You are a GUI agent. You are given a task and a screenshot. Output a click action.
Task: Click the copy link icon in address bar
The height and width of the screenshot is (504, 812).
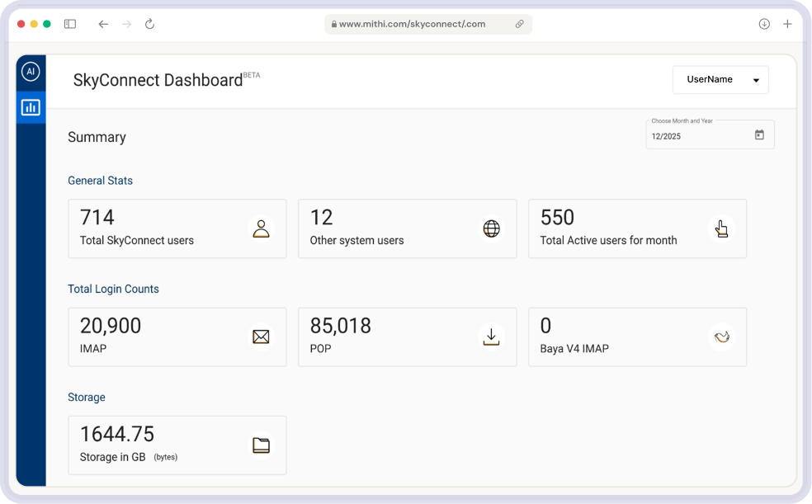coord(519,24)
